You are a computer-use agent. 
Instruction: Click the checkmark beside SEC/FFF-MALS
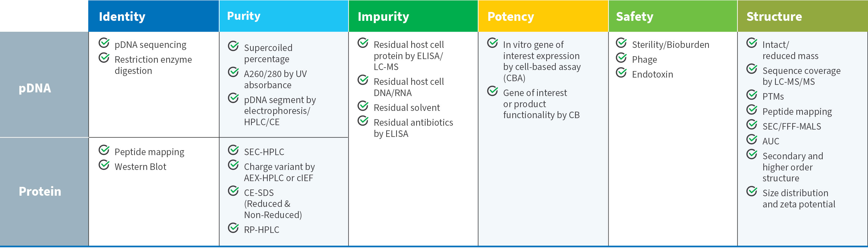point(751,124)
